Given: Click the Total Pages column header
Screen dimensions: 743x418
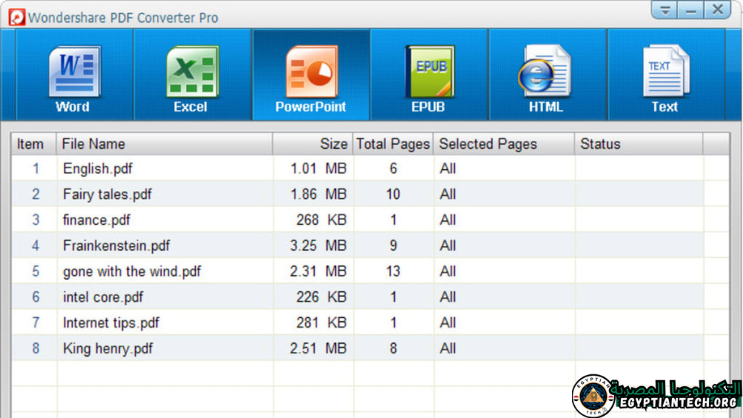Looking at the screenshot, I should tap(393, 144).
